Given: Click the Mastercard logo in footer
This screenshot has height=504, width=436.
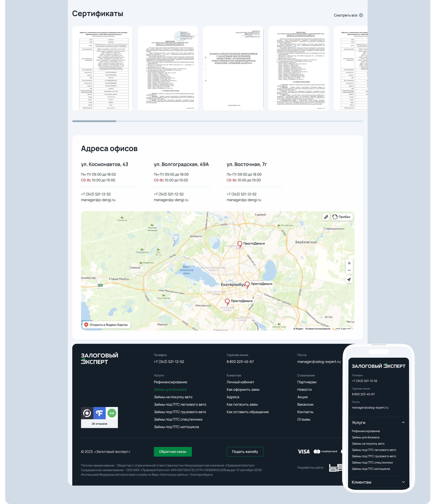Looking at the screenshot, I should pos(325,451).
